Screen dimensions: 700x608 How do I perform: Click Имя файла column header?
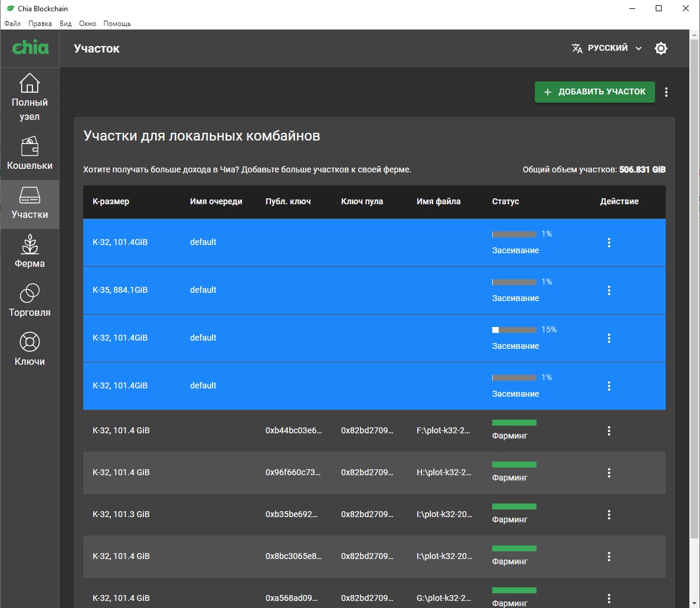pyautogui.click(x=439, y=201)
